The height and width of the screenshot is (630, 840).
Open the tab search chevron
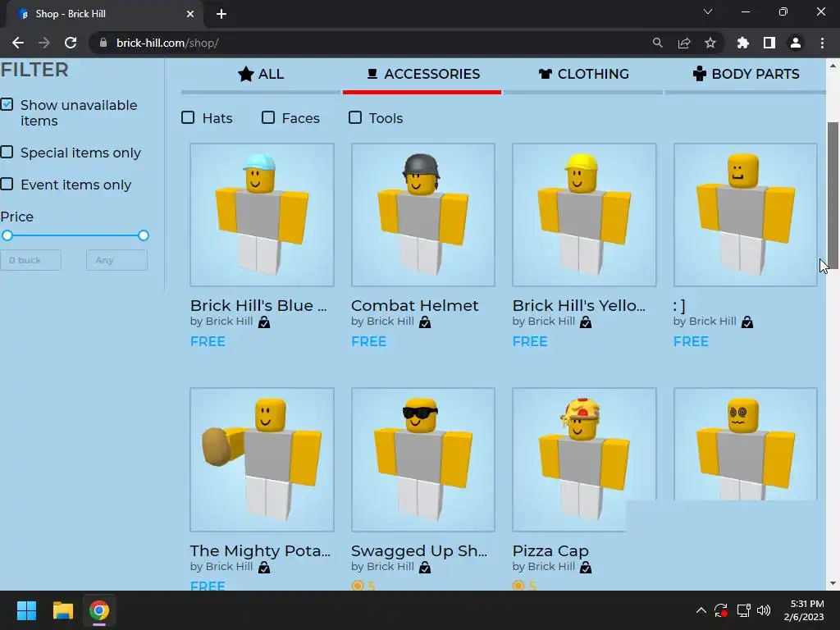click(x=708, y=11)
